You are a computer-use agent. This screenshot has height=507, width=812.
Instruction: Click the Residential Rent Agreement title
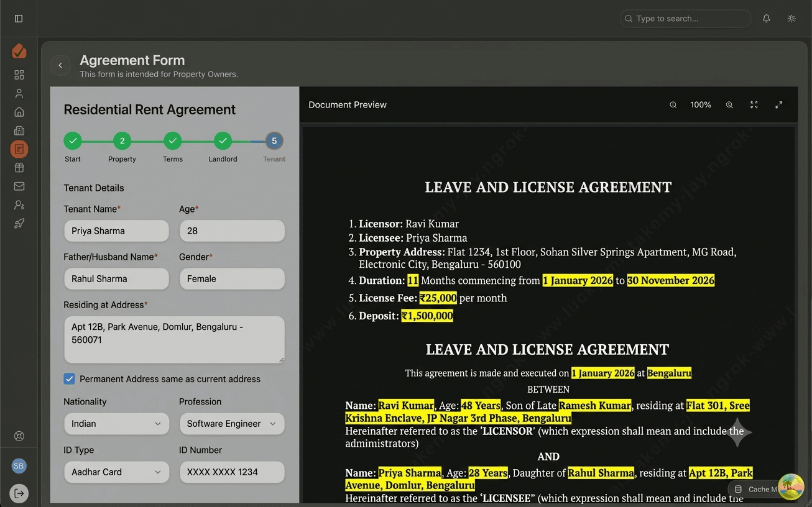150,110
